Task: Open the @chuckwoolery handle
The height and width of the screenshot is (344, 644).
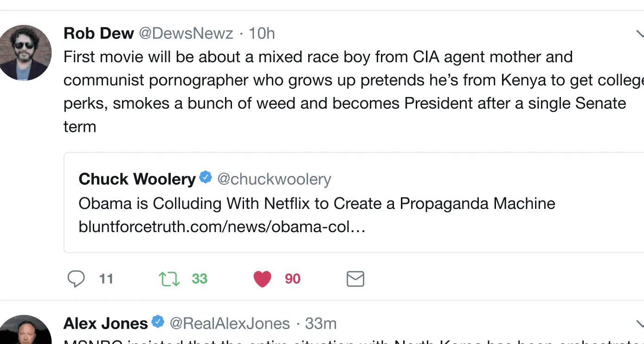Action: pyautogui.click(x=274, y=179)
